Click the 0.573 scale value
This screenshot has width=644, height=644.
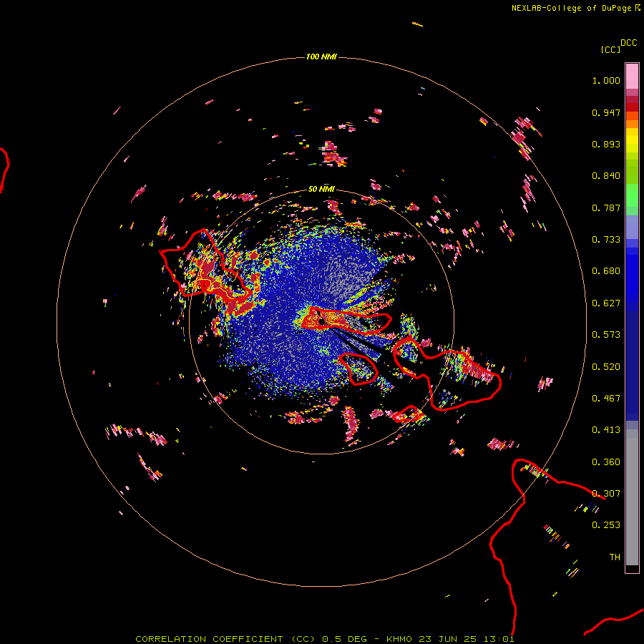(x=606, y=335)
